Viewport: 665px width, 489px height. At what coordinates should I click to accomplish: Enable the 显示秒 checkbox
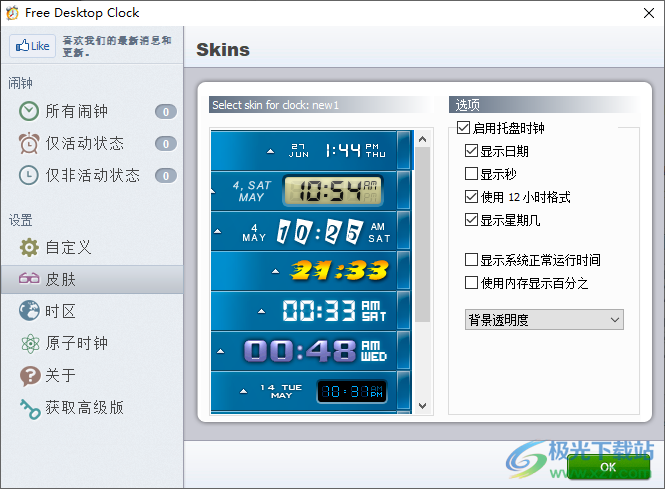click(471, 173)
